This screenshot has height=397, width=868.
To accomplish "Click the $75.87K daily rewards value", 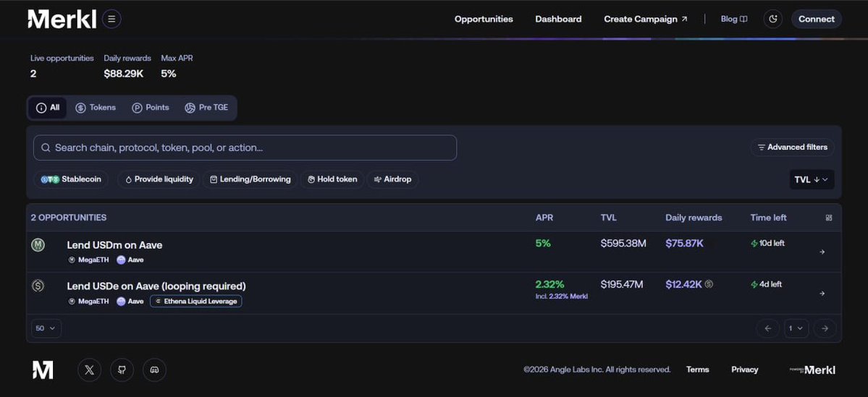I will (684, 243).
